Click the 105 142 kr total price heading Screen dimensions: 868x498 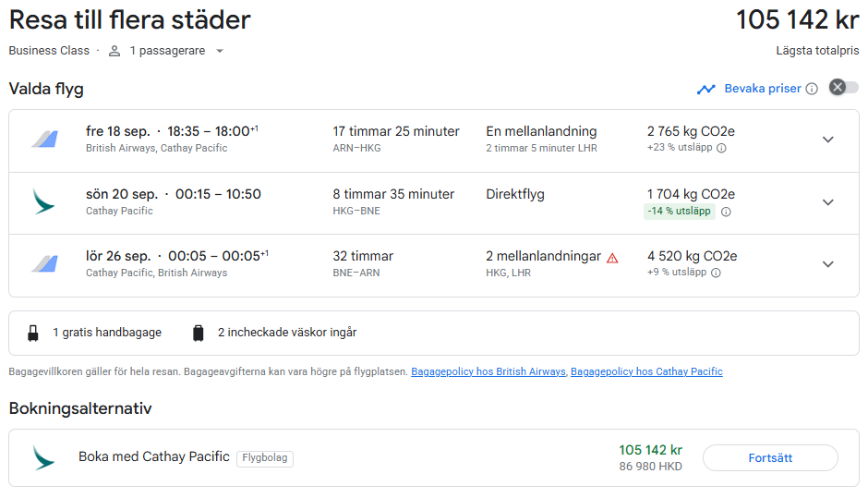[x=797, y=20]
